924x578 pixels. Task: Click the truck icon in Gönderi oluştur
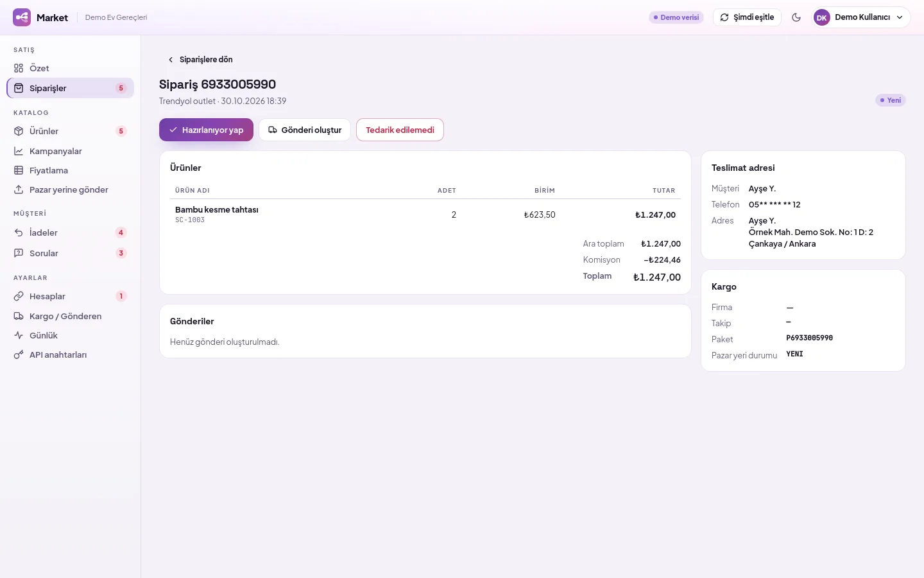point(273,130)
